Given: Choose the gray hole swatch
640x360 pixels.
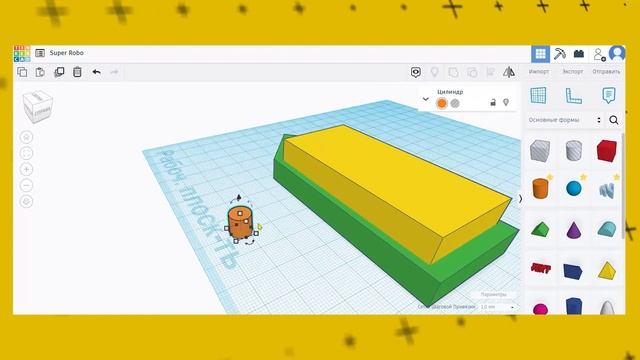Looking at the screenshot, I should (x=455, y=103).
